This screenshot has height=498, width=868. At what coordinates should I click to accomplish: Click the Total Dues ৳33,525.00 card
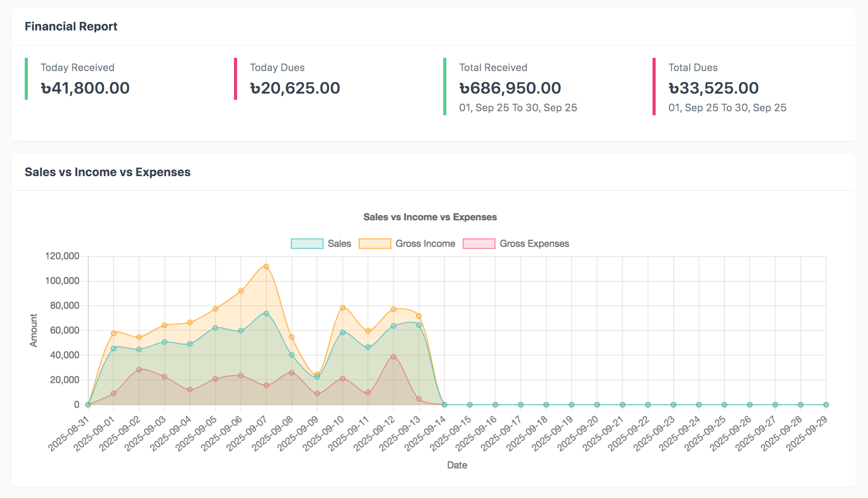click(x=713, y=88)
